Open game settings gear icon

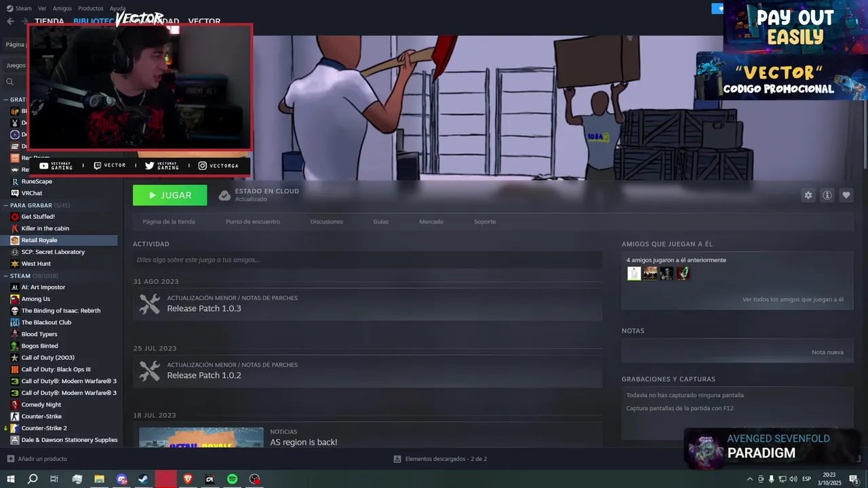(808, 195)
